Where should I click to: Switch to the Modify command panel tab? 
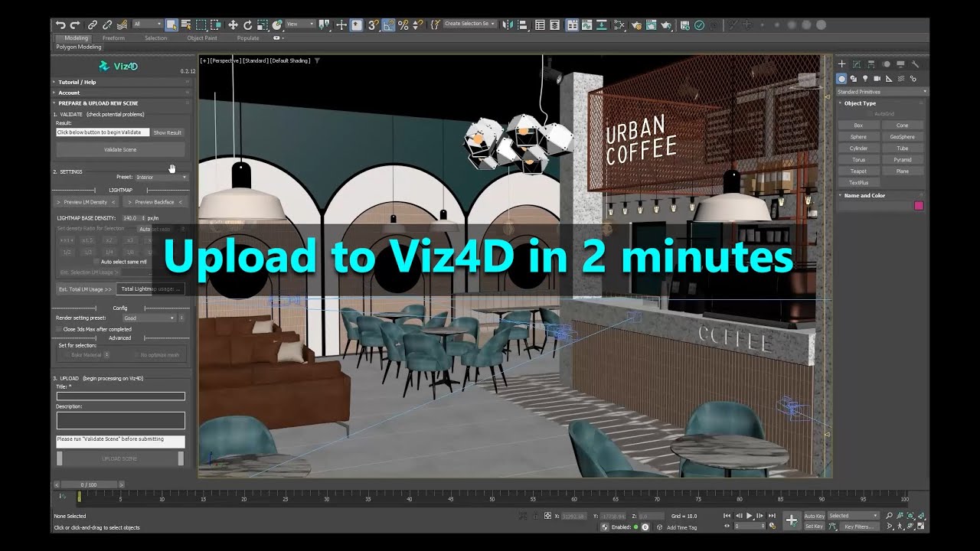[857, 64]
